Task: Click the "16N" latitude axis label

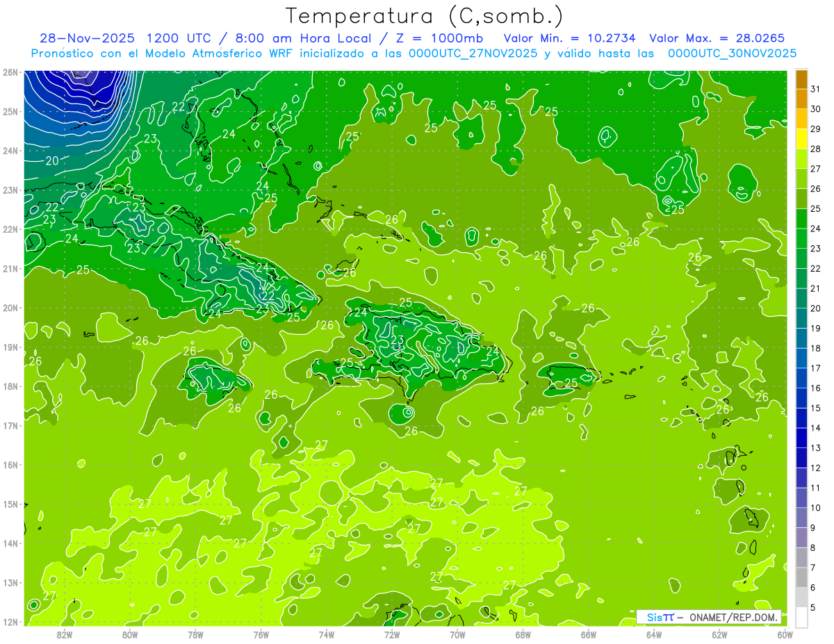Action: pyautogui.click(x=10, y=465)
